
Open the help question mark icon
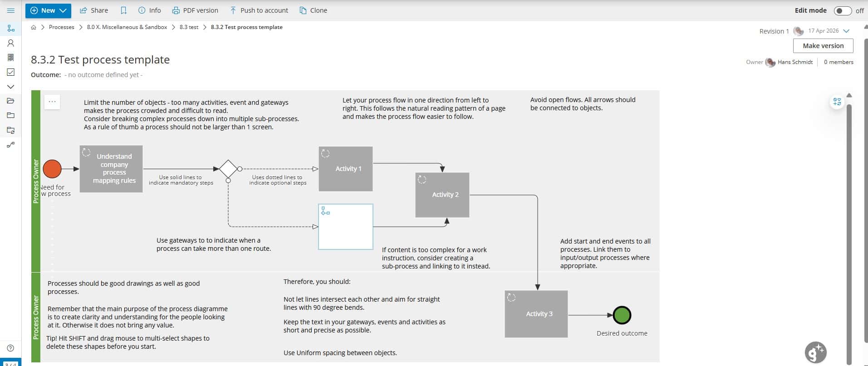pyautogui.click(x=11, y=348)
